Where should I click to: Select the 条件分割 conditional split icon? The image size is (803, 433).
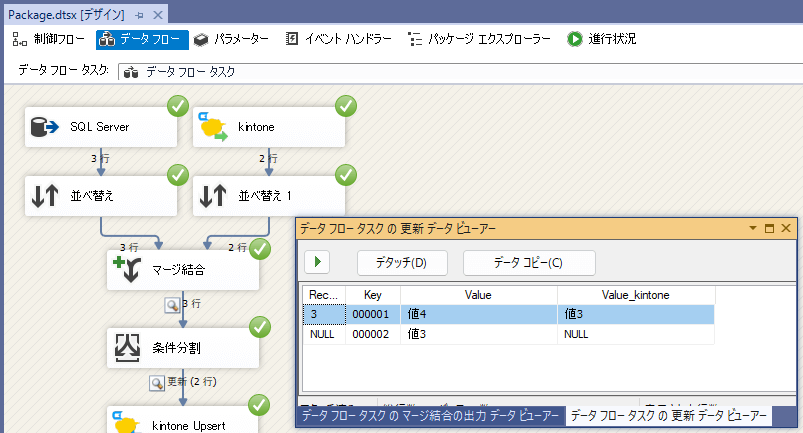[127, 348]
